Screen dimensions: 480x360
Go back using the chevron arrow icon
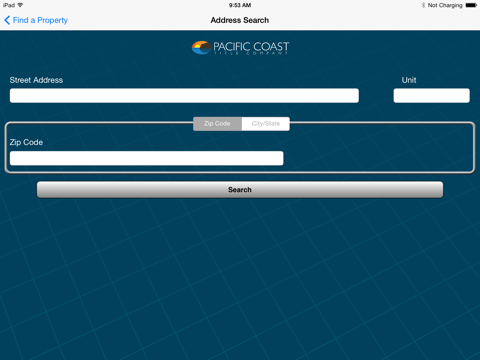(7, 20)
